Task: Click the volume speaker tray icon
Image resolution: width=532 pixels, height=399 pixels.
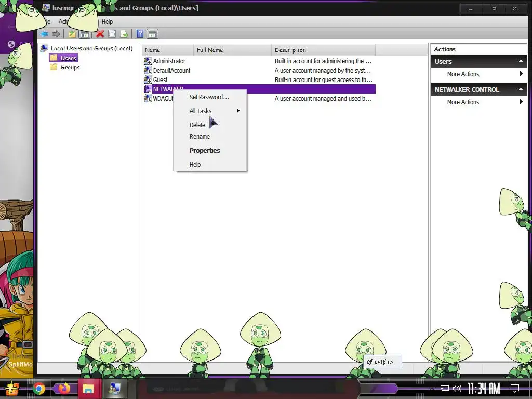Action: tap(457, 389)
